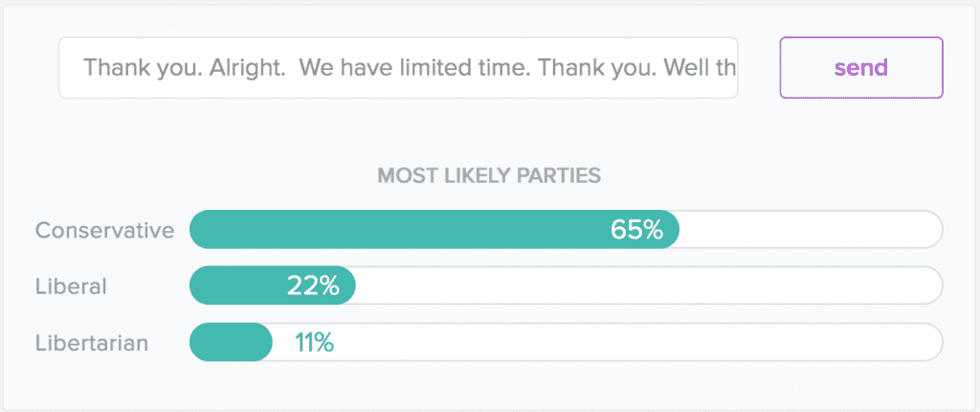The height and width of the screenshot is (412, 980).
Task: Click the empty white end of Conservative bar
Action: click(x=813, y=230)
